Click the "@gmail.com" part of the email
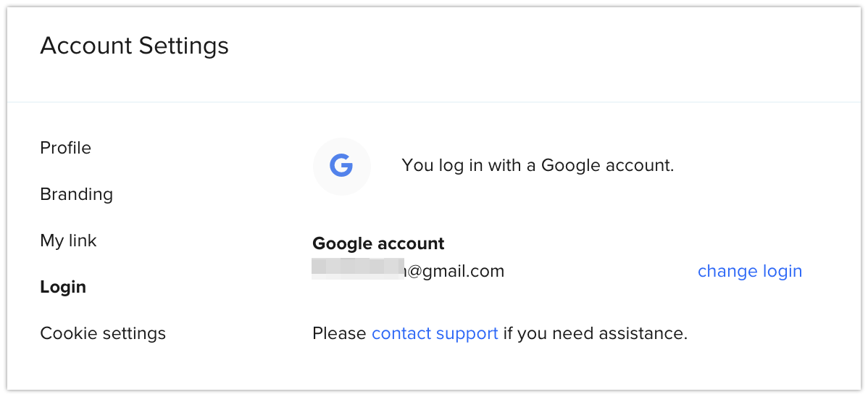The width and height of the screenshot is (868, 397). [455, 271]
